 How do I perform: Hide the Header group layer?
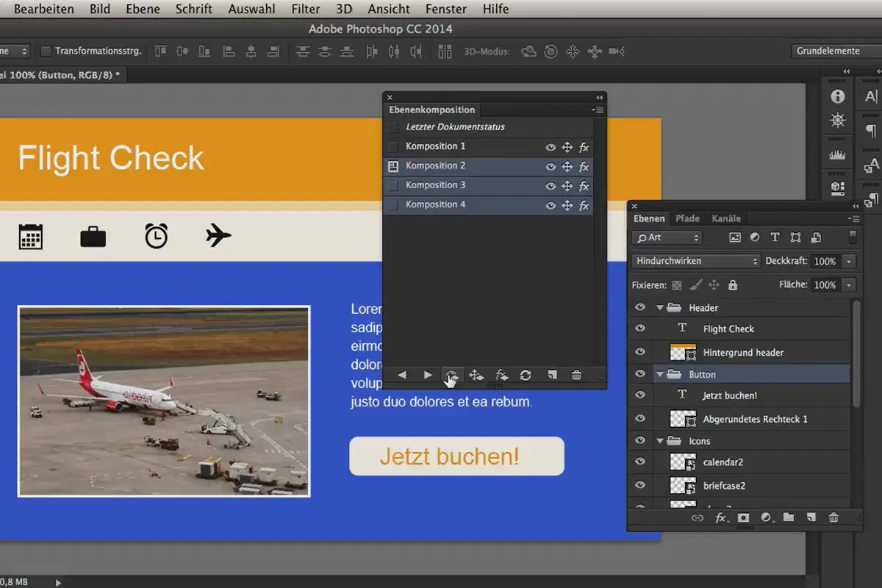coord(640,307)
